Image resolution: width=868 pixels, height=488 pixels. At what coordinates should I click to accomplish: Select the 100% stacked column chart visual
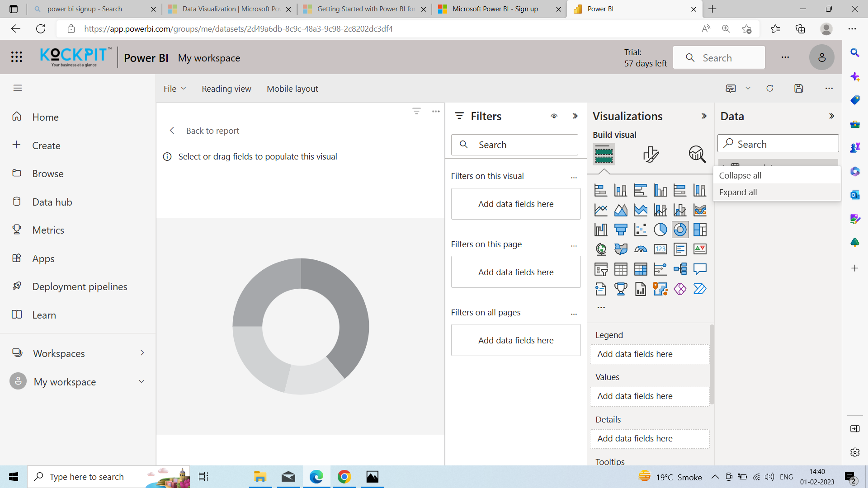pyautogui.click(x=700, y=190)
